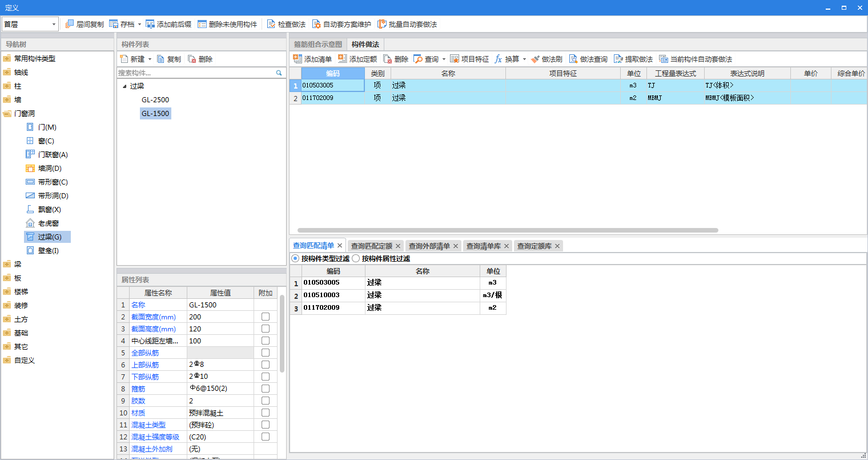
Task: Select 按构件类型过滤 radio button
Action: pos(295,258)
